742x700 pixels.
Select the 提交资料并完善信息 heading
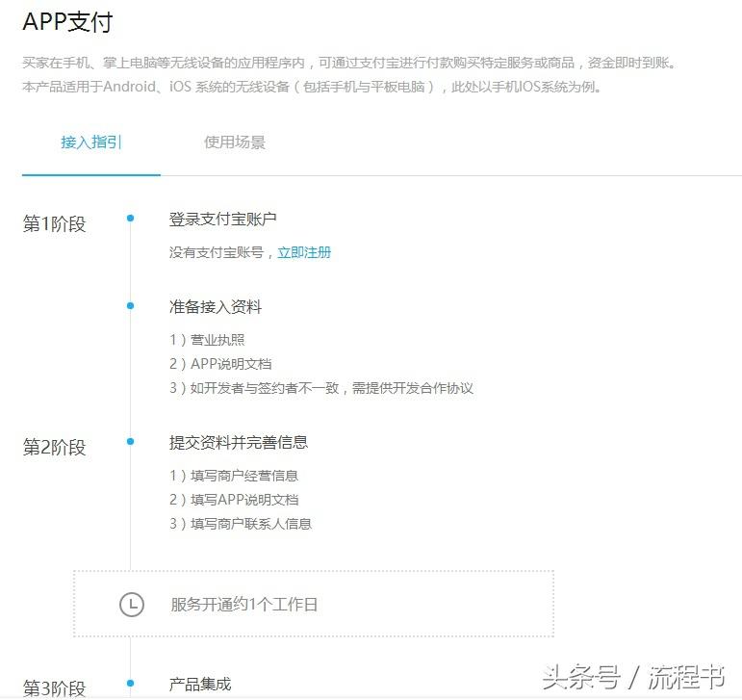238,443
